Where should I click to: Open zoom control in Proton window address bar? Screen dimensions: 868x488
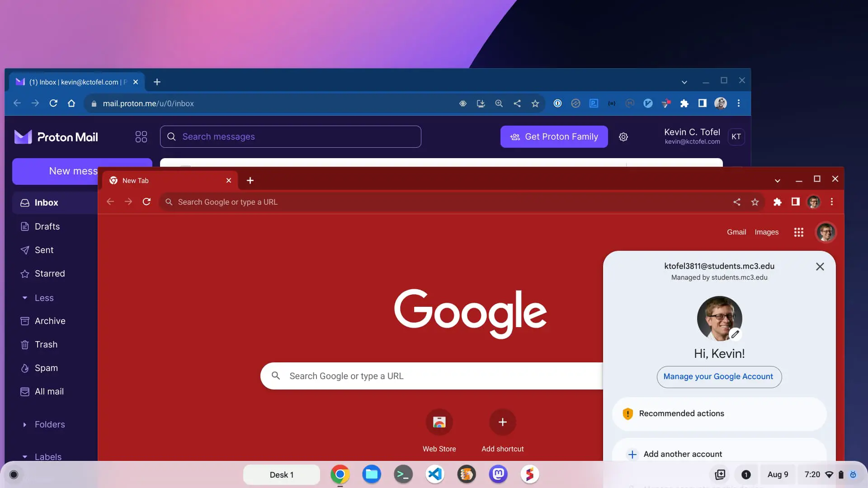point(499,103)
